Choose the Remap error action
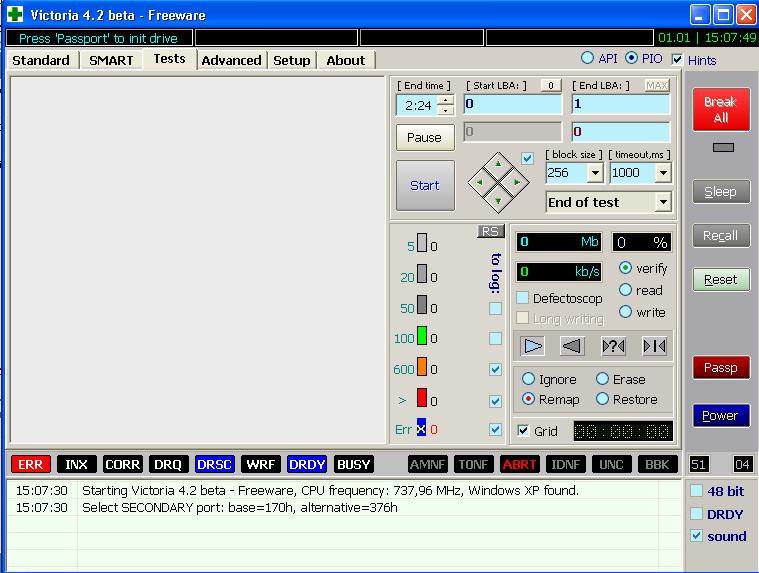Screen dimensions: 759x573 tap(528, 399)
